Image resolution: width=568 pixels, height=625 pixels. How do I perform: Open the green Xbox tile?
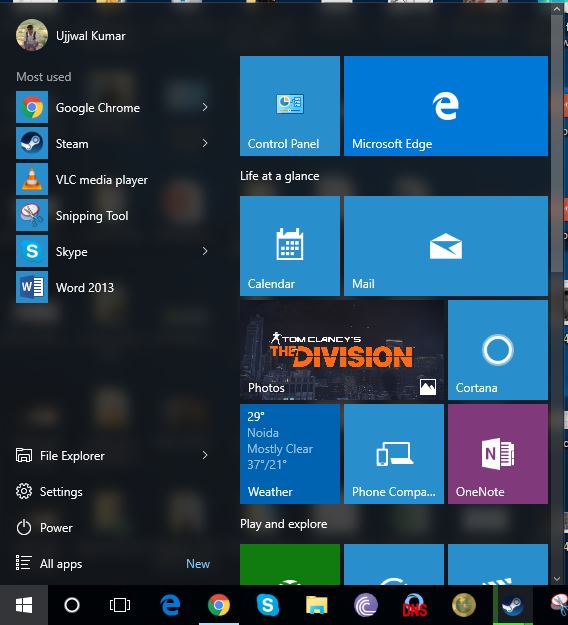click(x=290, y=564)
